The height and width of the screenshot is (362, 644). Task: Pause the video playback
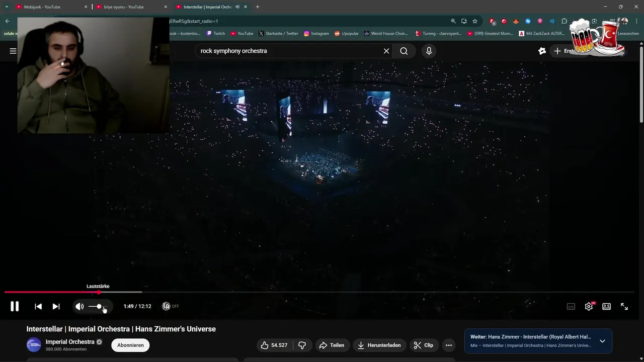pos(15,306)
